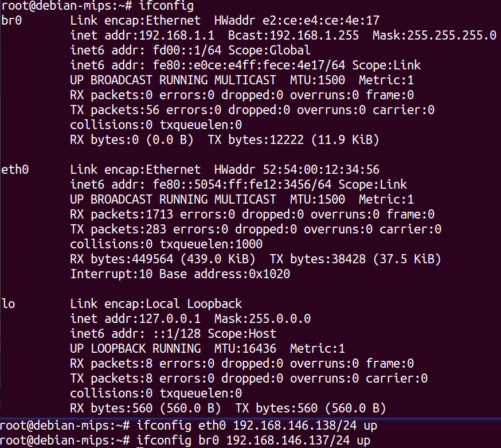Click the Bcast:192.168.1.255 value
Image resolution: width=501 pixels, height=448 pixels.
pos(293,35)
